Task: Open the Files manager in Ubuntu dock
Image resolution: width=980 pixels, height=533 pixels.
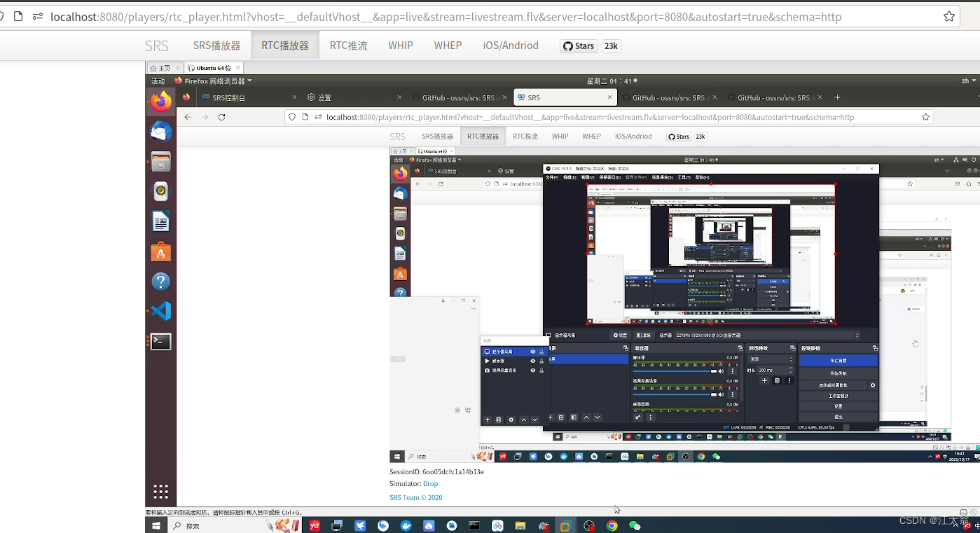Action: point(161,161)
